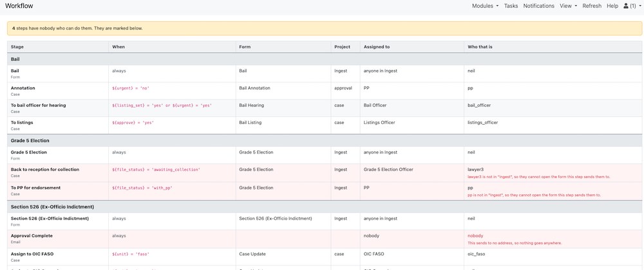Image resolution: width=644 pixels, height=270 pixels.
Task: Click the Section 526 group header
Action: click(325, 206)
